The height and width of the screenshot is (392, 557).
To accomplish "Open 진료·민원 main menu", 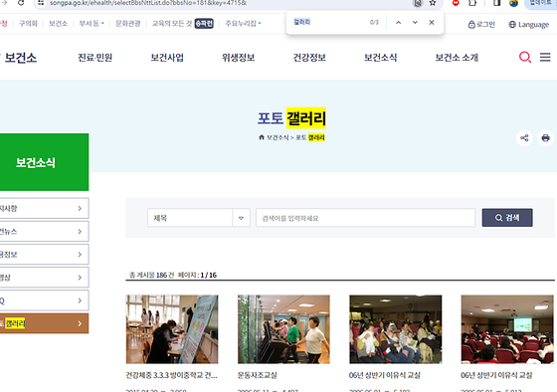I will 95,58.
